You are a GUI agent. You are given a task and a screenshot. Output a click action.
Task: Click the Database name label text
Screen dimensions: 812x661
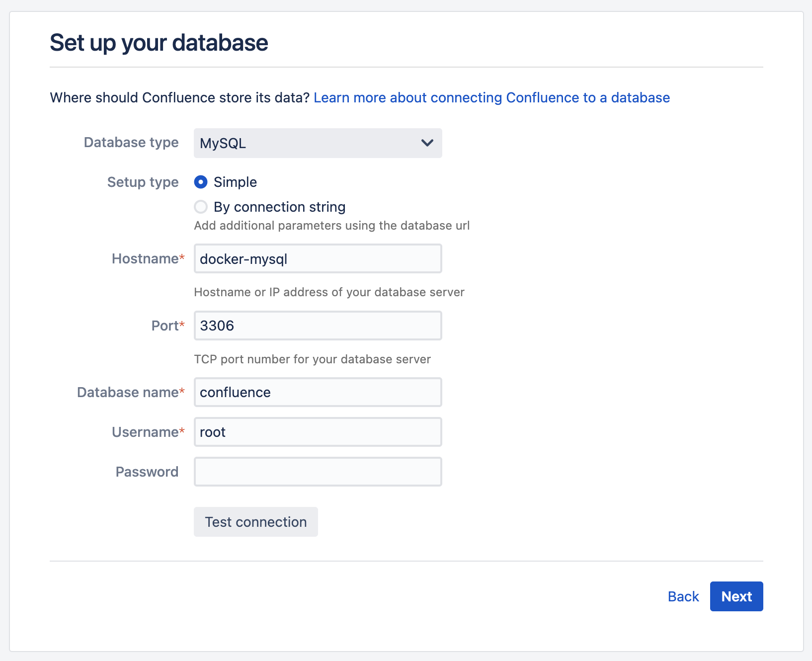(128, 392)
